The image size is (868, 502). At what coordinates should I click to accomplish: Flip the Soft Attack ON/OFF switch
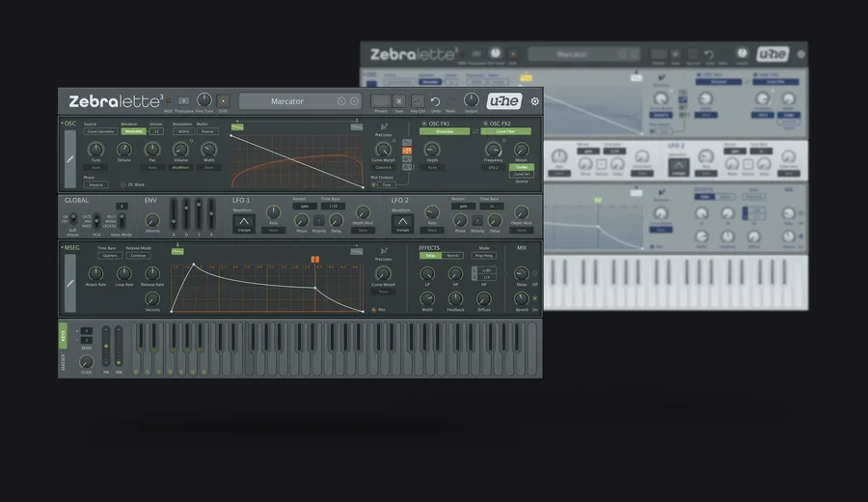(73, 218)
